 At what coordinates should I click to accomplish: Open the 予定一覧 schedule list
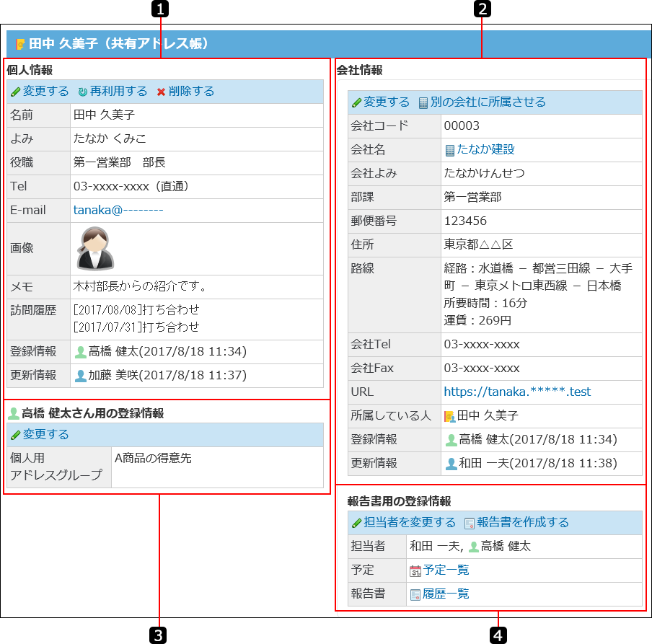tap(446, 570)
